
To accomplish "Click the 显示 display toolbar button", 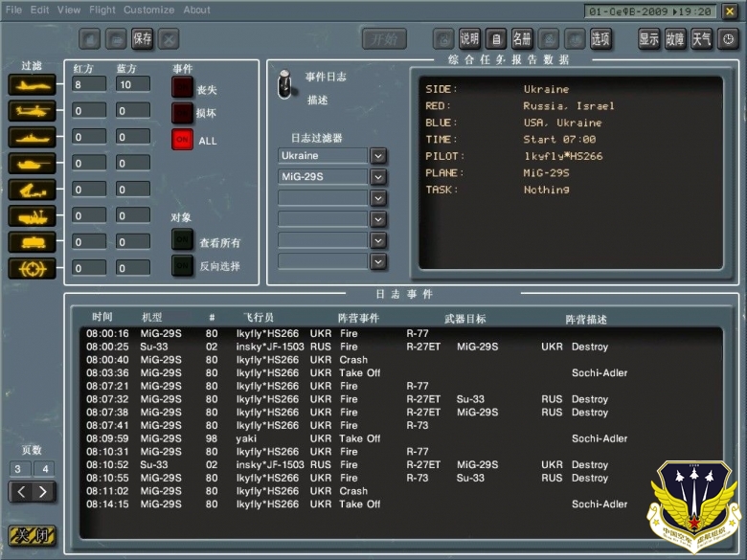I will (649, 39).
